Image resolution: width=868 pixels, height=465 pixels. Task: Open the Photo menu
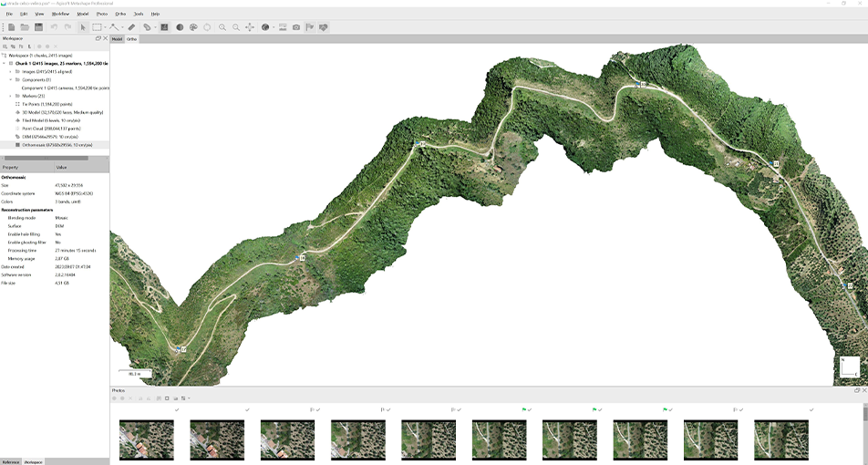tap(102, 14)
